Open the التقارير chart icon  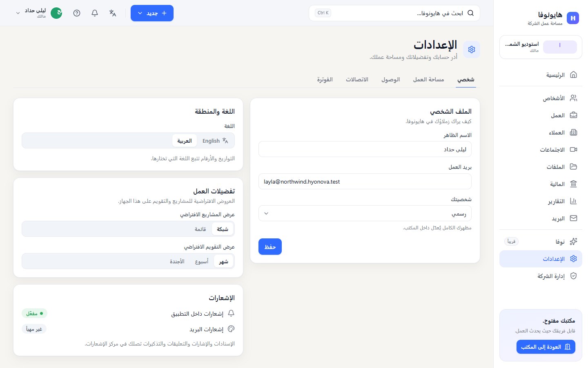point(573,201)
